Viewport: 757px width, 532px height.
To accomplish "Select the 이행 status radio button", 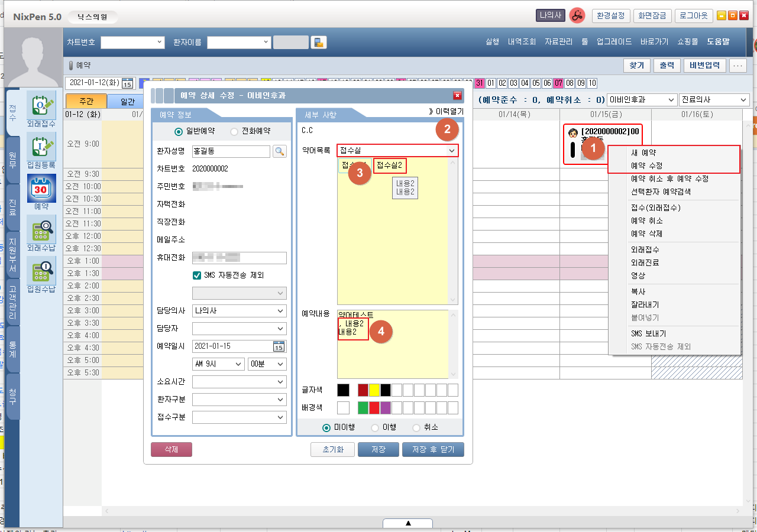I will click(374, 427).
